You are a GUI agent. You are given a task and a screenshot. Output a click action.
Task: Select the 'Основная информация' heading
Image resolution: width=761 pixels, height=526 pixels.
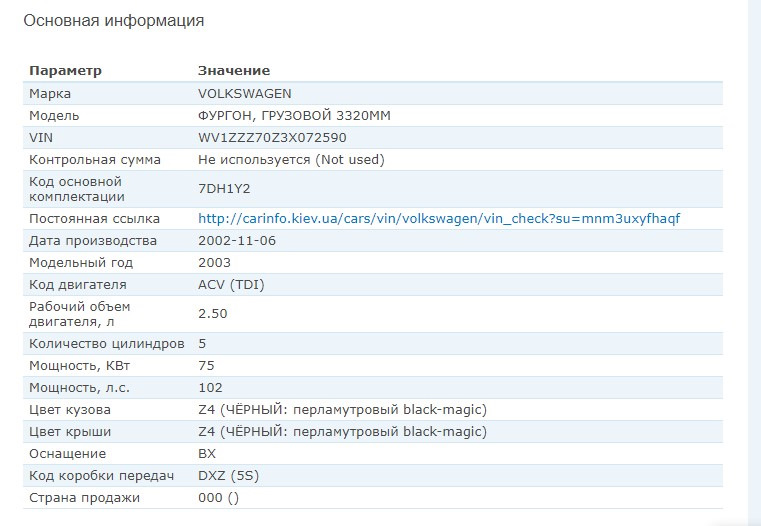(x=114, y=21)
